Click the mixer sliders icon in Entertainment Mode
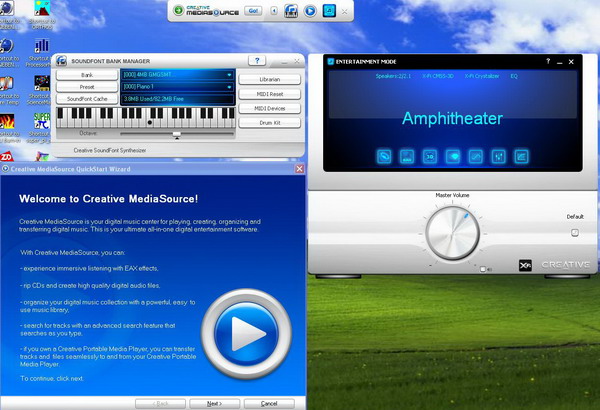Image resolution: width=600 pixels, height=410 pixels. (x=499, y=156)
